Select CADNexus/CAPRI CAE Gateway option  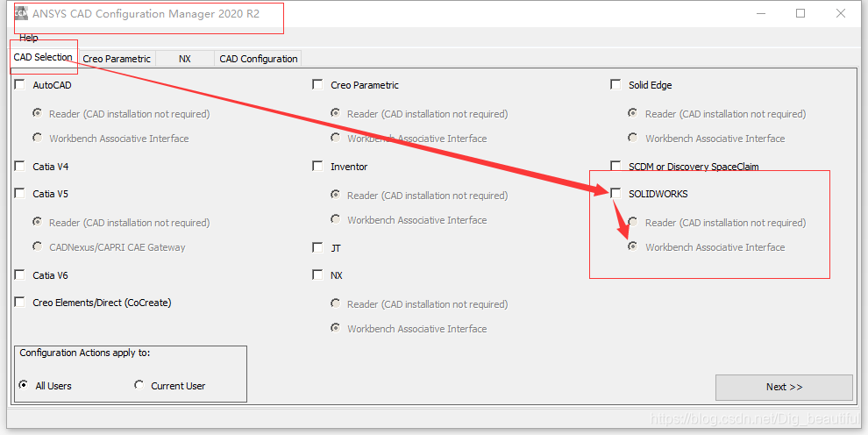38,246
